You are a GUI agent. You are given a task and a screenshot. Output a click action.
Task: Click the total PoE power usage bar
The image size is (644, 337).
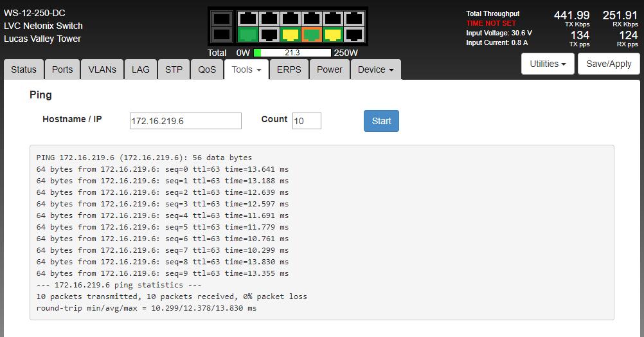292,53
